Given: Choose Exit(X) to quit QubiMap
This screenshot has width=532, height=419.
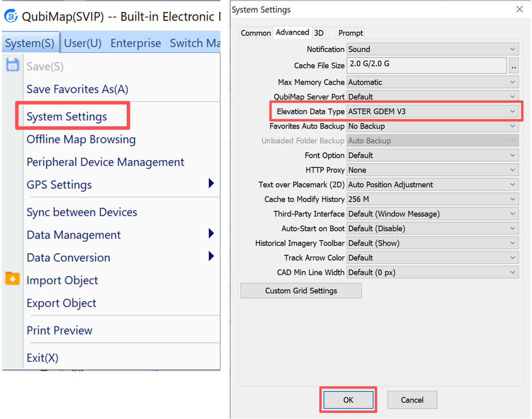Looking at the screenshot, I should click(x=42, y=357).
